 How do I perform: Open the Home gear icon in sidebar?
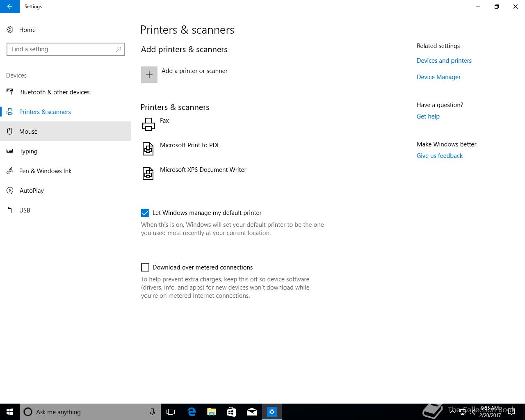coord(10,30)
